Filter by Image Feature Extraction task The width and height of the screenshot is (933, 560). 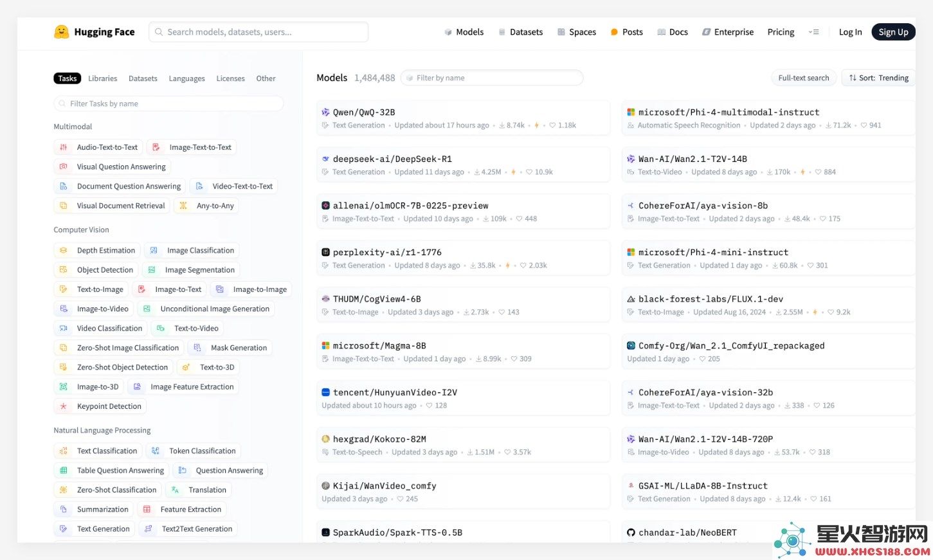(x=183, y=387)
